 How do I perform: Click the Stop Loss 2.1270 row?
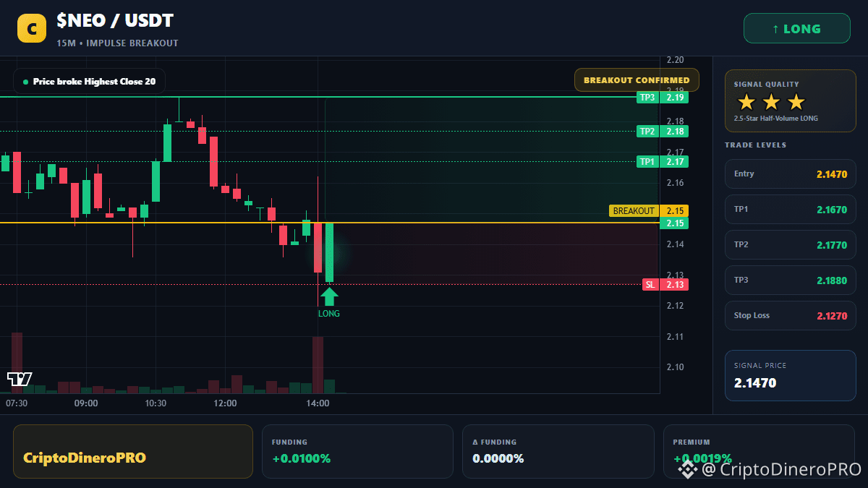click(x=791, y=316)
